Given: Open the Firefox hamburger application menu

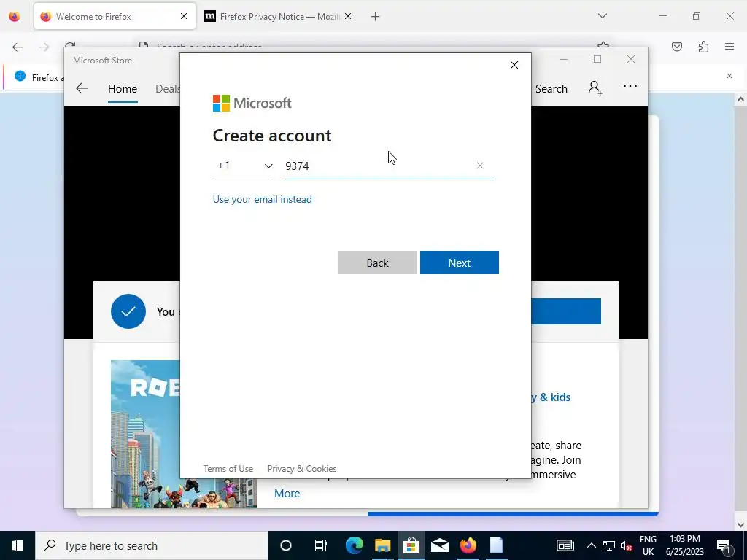Looking at the screenshot, I should tap(729, 47).
